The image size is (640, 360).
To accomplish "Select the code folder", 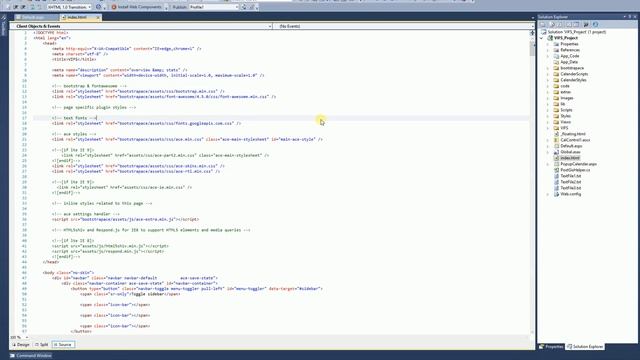I will point(564,86).
